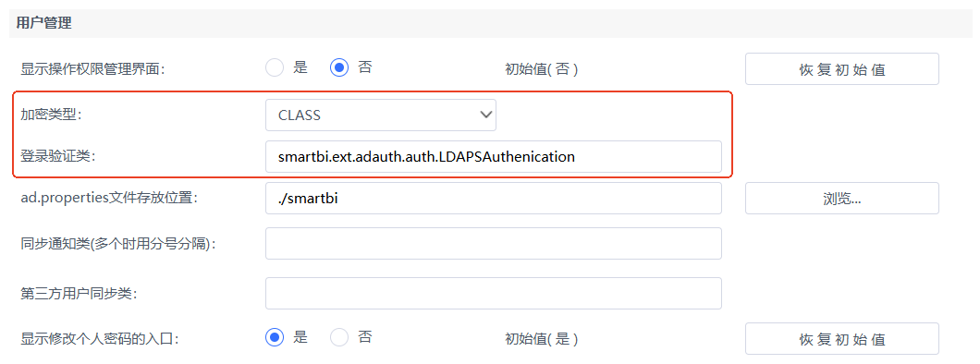
Task: Focus the ad.properties文件存放位置 input field
Action: coord(494,199)
